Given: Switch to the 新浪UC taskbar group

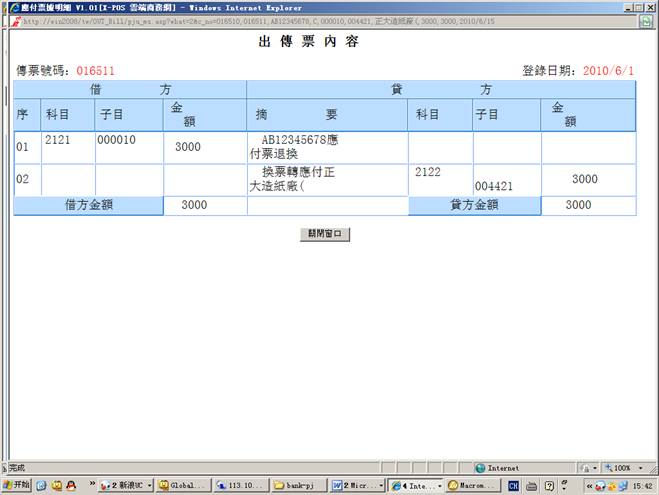Looking at the screenshot, I should click(127, 485).
